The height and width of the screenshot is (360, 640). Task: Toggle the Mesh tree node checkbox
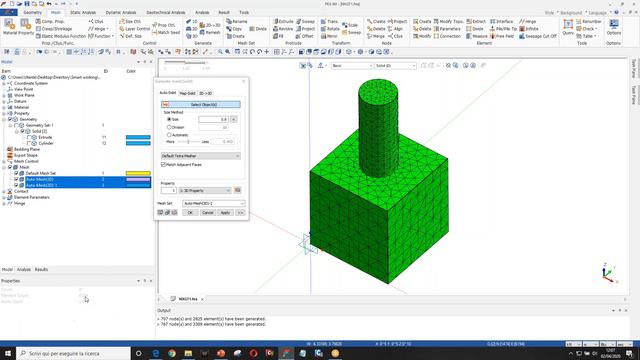pyautogui.click(x=10, y=167)
